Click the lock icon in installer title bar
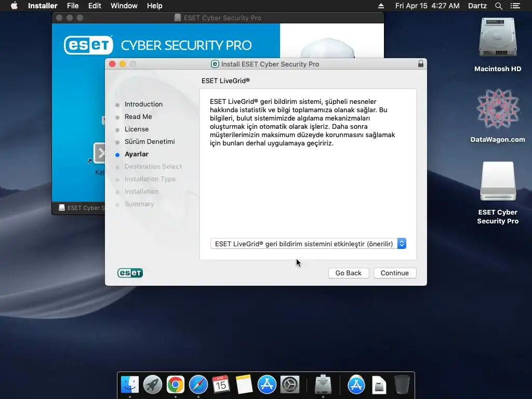The image size is (532, 399). click(x=421, y=63)
